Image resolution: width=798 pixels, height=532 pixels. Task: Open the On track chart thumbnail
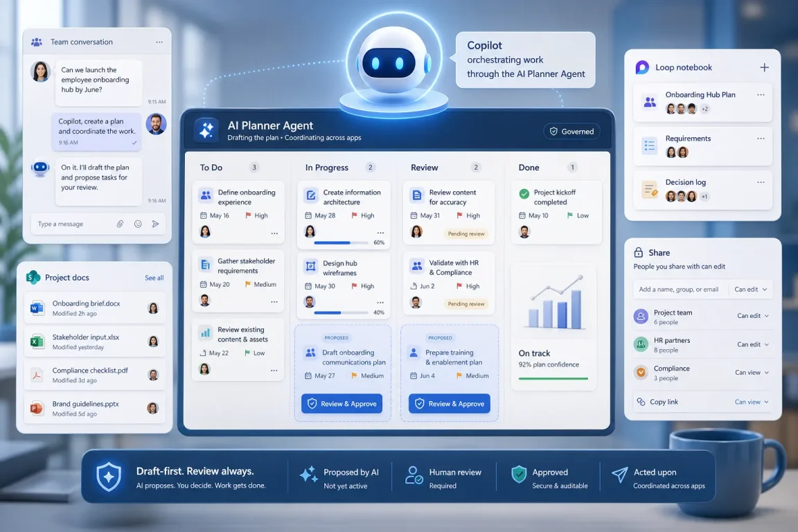(556, 301)
